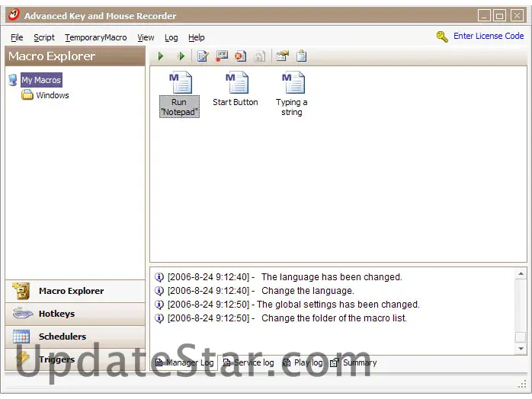Click the green Play macro toolbar icon

[x=161, y=56]
